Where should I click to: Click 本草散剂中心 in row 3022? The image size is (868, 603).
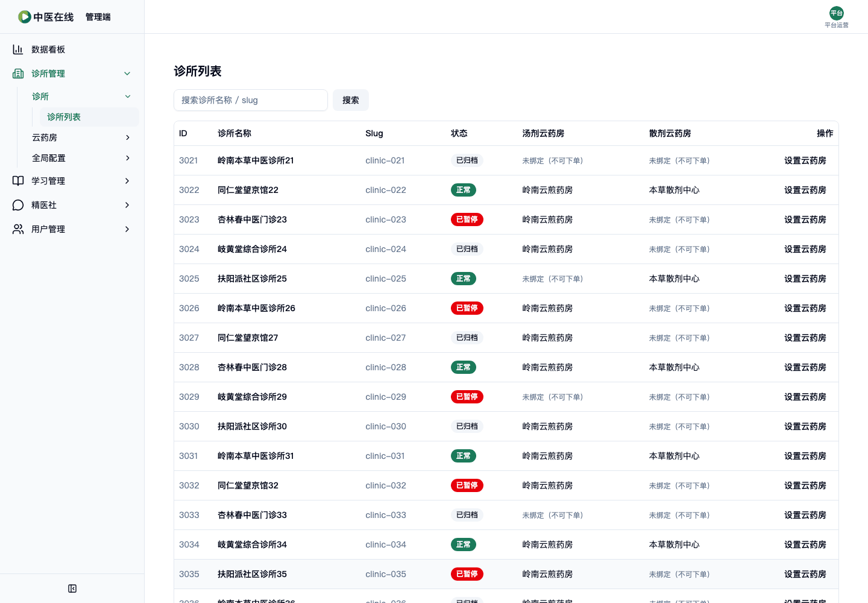point(675,190)
